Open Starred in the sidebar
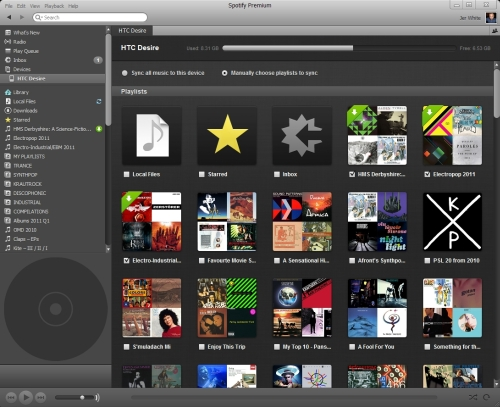Screen dimensions: 500x407 pos(22,120)
